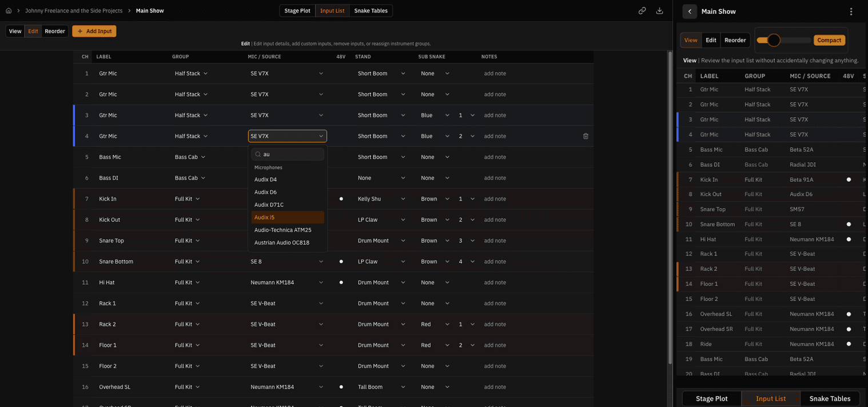The height and width of the screenshot is (407, 868).
Task: Copy share link using the link icon
Action: point(642,11)
